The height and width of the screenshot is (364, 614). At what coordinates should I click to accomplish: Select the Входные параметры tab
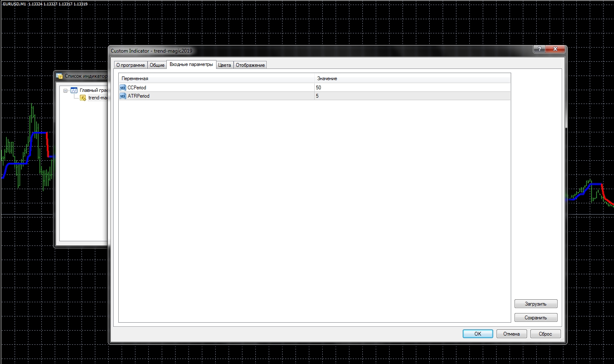(191, 65)
